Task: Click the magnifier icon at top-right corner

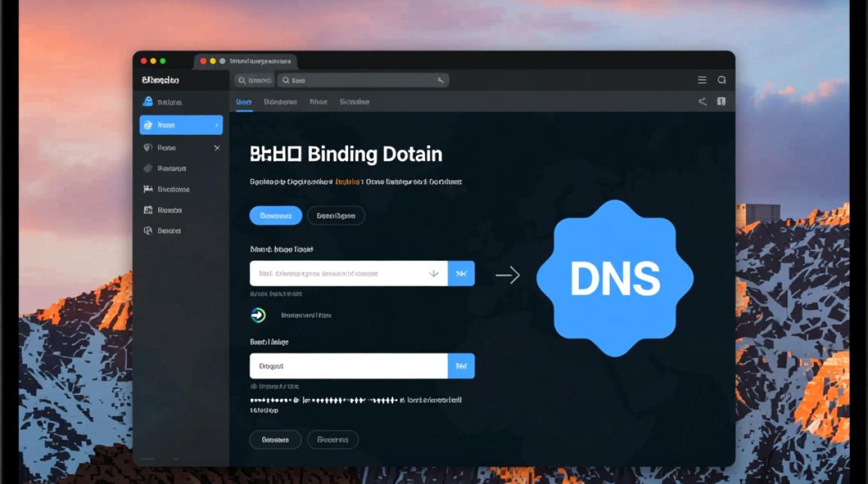Action: click(x=721, y=80)
